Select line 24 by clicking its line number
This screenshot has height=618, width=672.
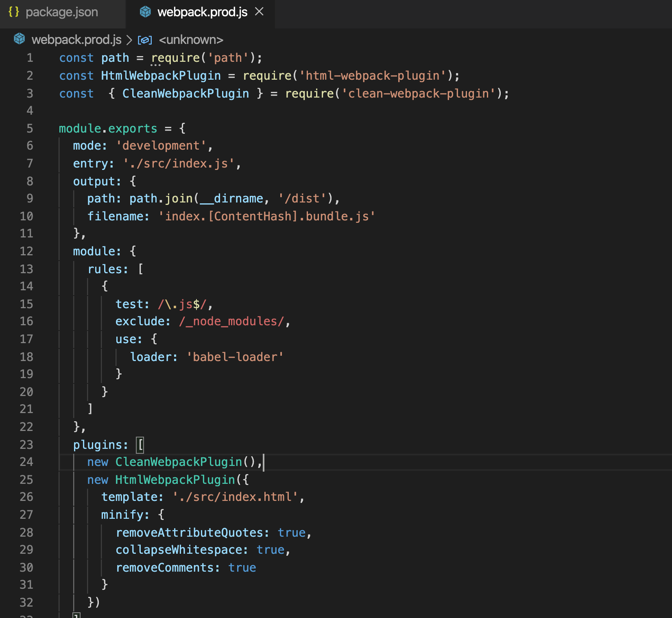(x=26, y=462)
